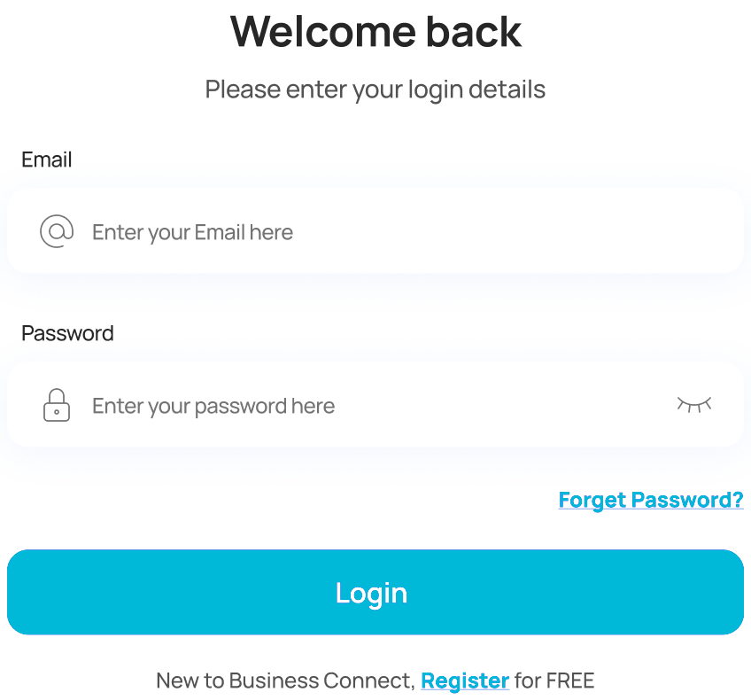Image resolution: width=751 pixels, height=700 pixels.
Task: Click 'Enter your password here' placeholder text
Action: coord(213,407)
